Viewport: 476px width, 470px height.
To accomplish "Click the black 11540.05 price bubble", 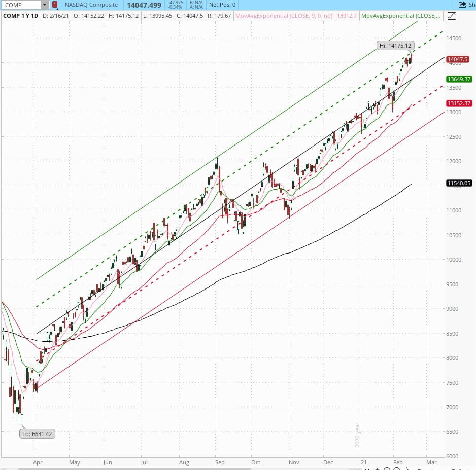I will [459, 183].
